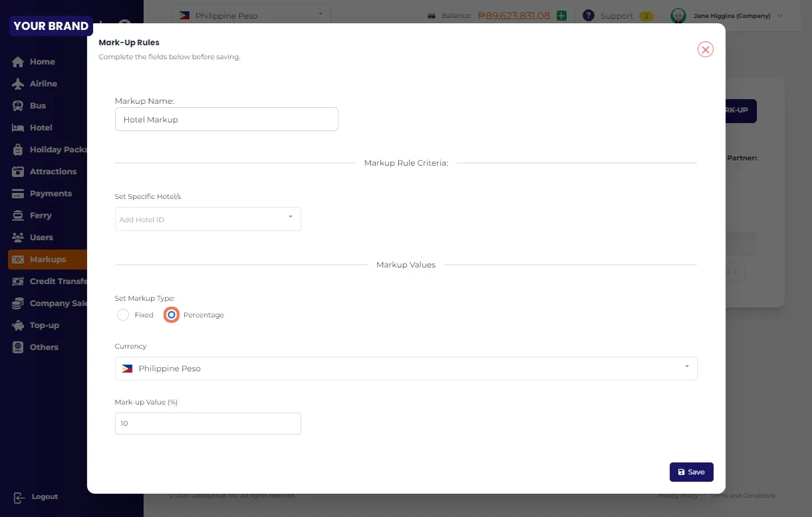The image size is (812, 517).
Task: Select the Fixed markup type radio
Action: (x=123, y=315)
